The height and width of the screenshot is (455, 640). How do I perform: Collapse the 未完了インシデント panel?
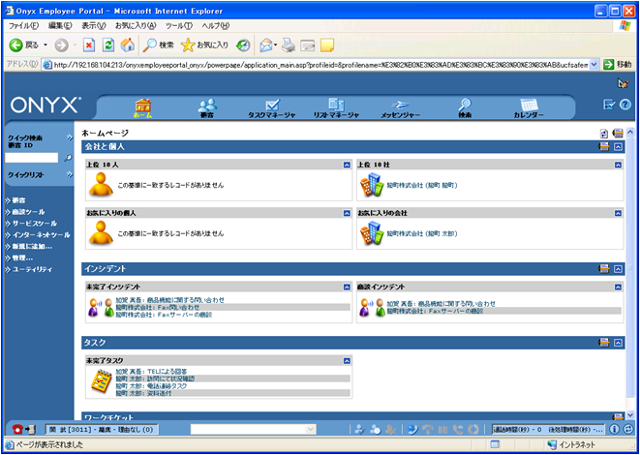[x=347, y=287]
